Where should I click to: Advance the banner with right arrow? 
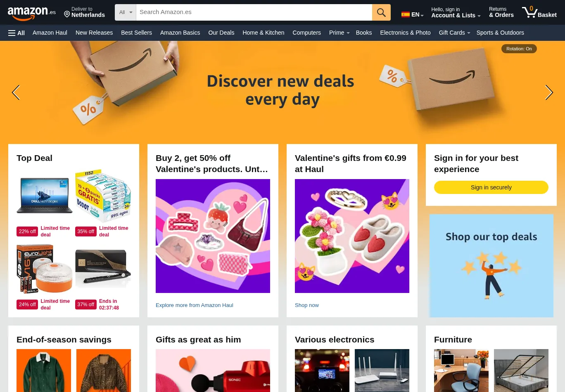tap(549, 92)
